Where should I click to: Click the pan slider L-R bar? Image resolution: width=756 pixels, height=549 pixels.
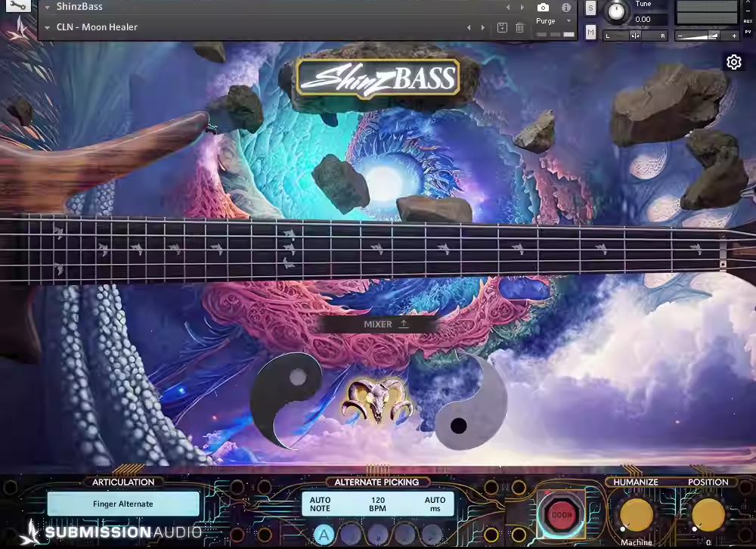635,36
